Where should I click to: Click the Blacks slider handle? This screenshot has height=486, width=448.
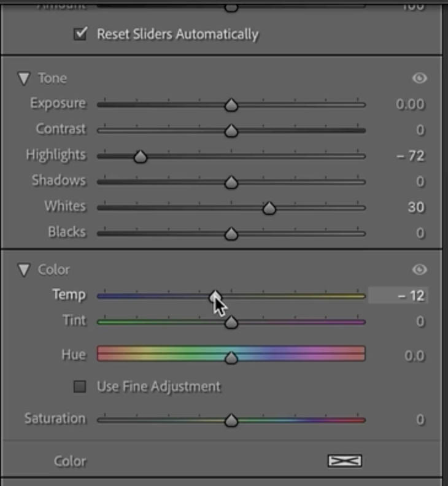pos(231,234)
